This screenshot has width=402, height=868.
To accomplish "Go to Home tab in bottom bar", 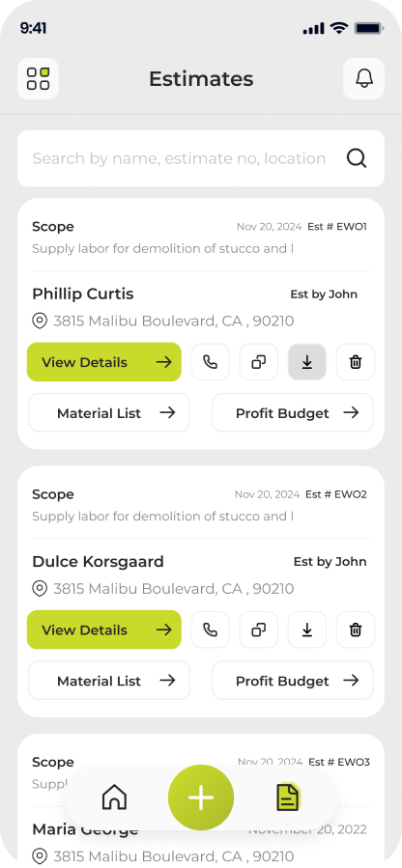I will (x=115, y=798).
